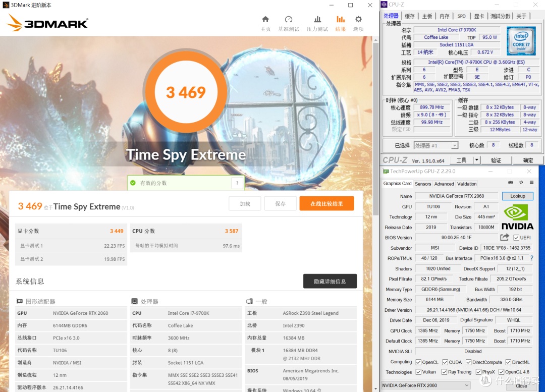Toggle the DirectML checkbox
The image size is (545, 392).
click(508, 362)
